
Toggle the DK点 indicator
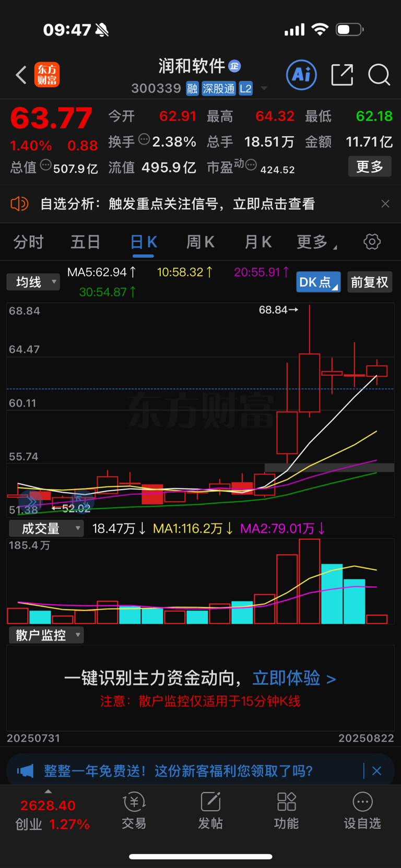[319, 282]
